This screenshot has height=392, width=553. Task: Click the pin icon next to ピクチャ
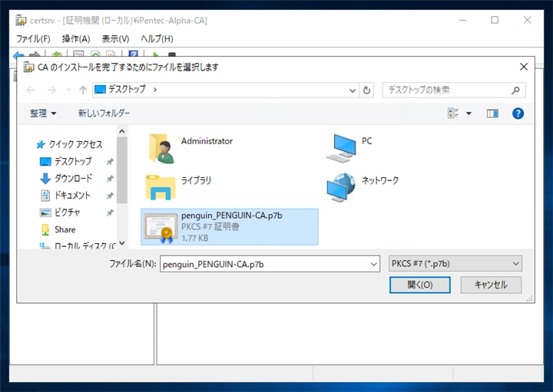coord(110,212)
